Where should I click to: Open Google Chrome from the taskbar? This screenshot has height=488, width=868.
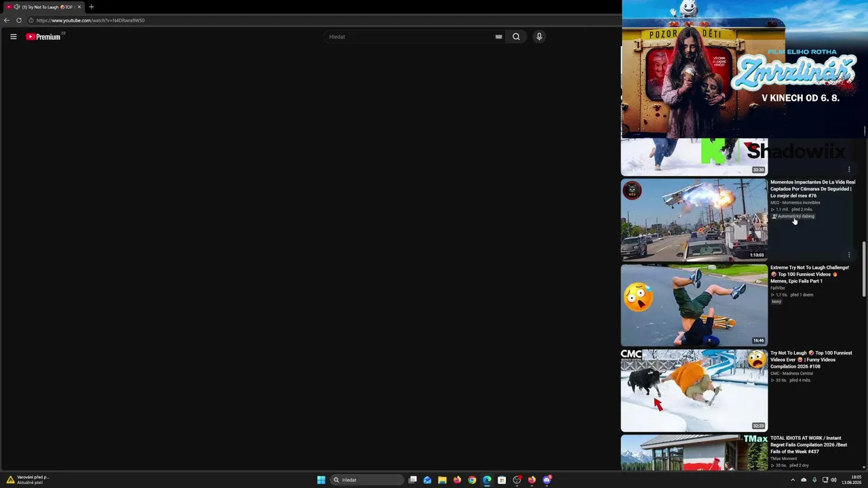pos(472,480)
